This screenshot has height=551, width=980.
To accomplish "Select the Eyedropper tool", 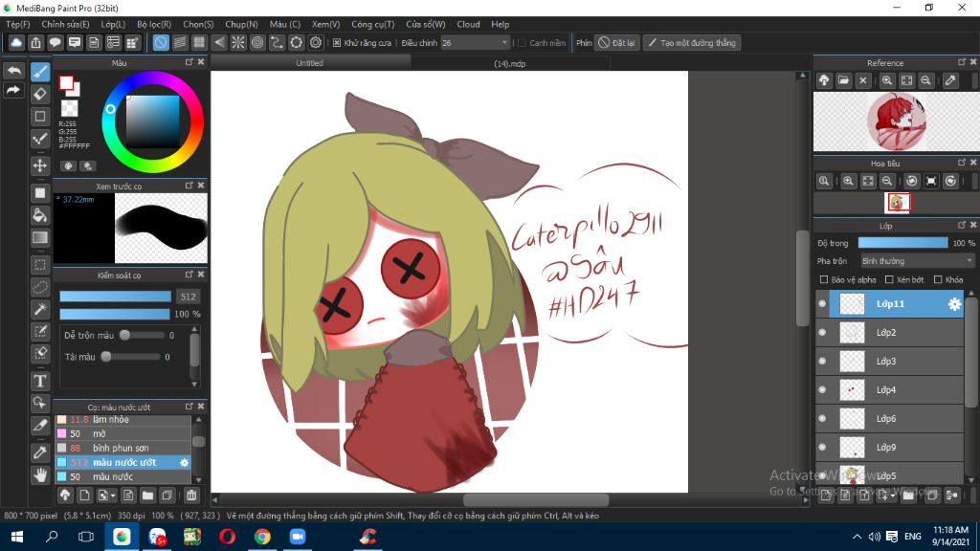I will 40,452.
